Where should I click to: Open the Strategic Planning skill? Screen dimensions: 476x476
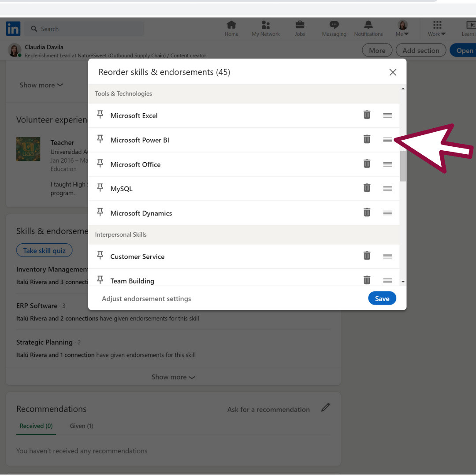coord(45,342)
